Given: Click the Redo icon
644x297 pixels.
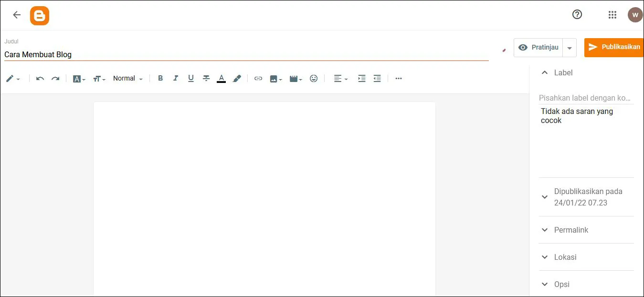Looking at the screenshot, I should (55, 78).
